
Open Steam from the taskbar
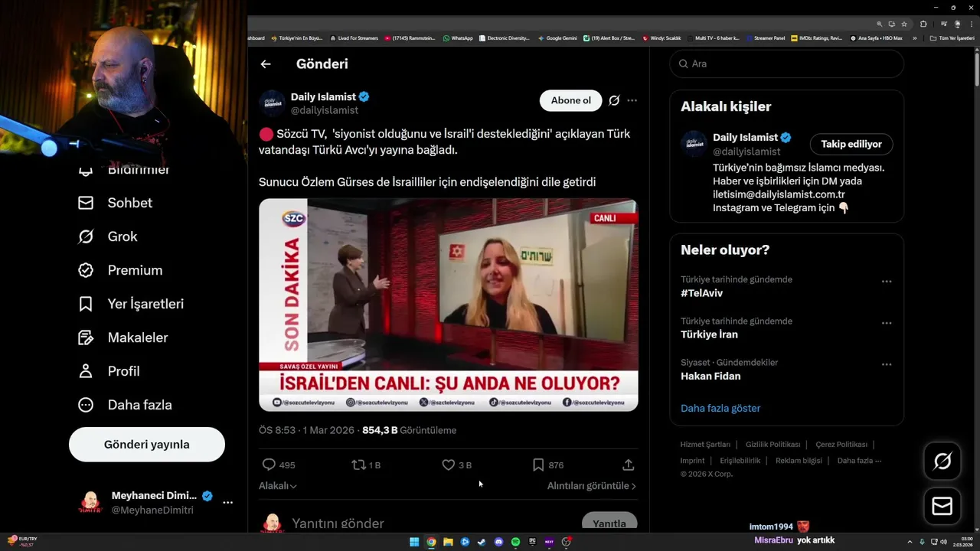pos(482,542)
